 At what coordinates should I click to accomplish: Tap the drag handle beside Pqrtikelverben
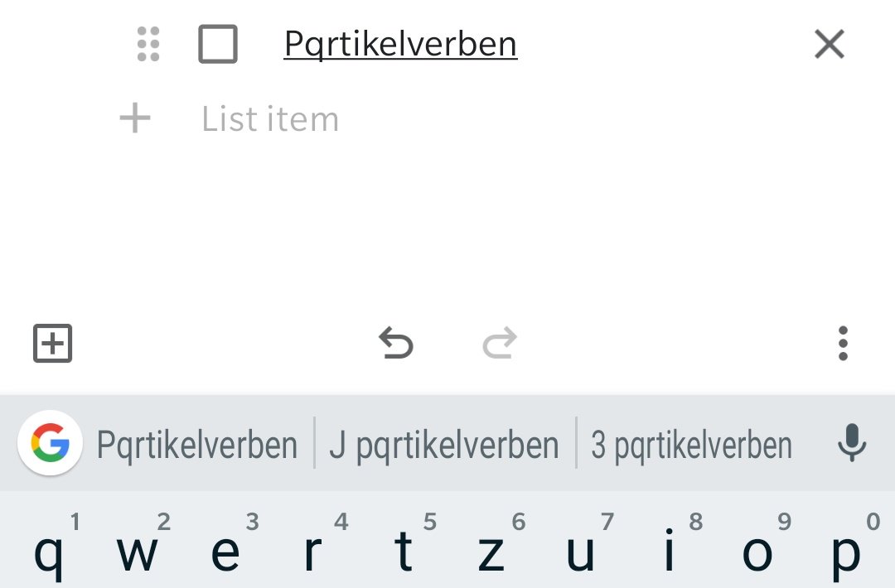coord(148,44)
